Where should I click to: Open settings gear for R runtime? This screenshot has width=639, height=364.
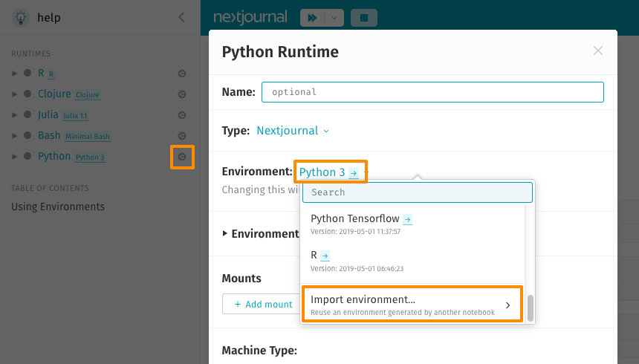[x=182, y=74]
